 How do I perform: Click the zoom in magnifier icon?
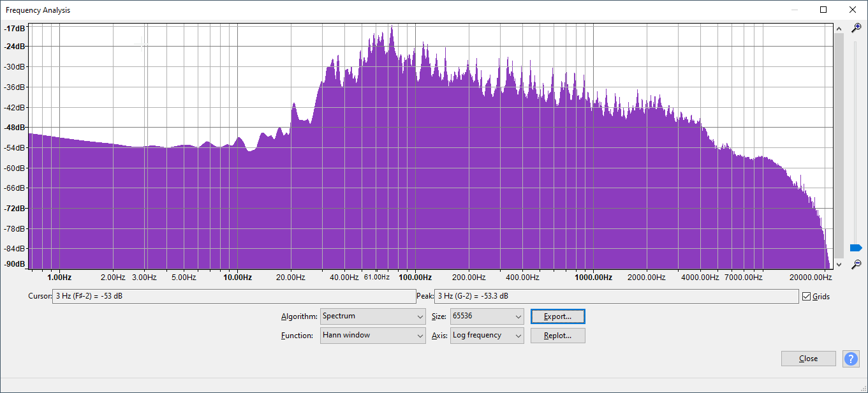(857, 28)
